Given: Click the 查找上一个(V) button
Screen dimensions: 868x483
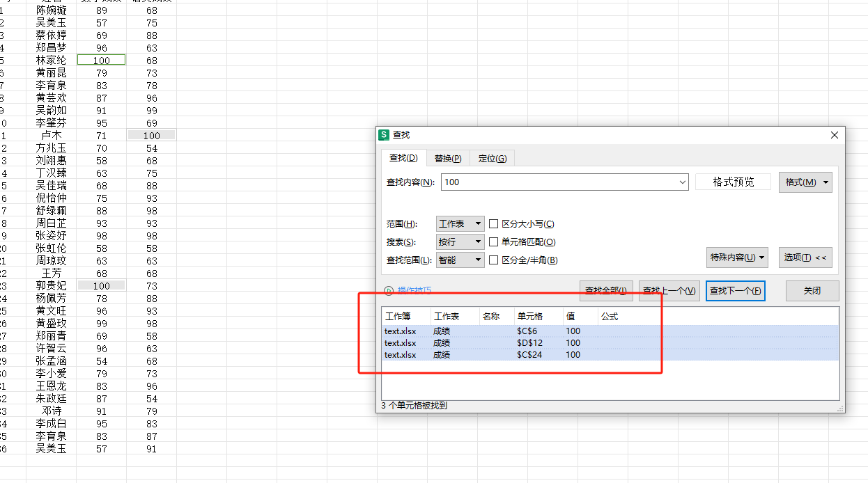Looking at the screenshot, I should click(669, 291).
